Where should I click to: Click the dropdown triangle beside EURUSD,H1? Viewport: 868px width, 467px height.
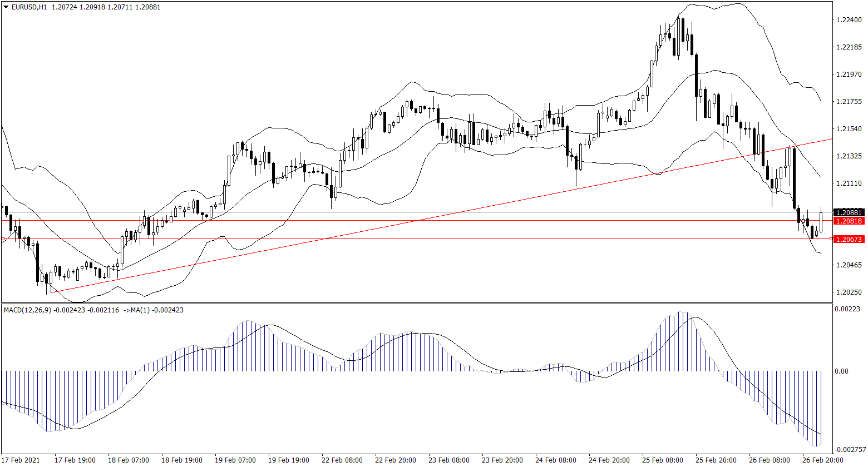pyautogui.click(x=6, y=7)
